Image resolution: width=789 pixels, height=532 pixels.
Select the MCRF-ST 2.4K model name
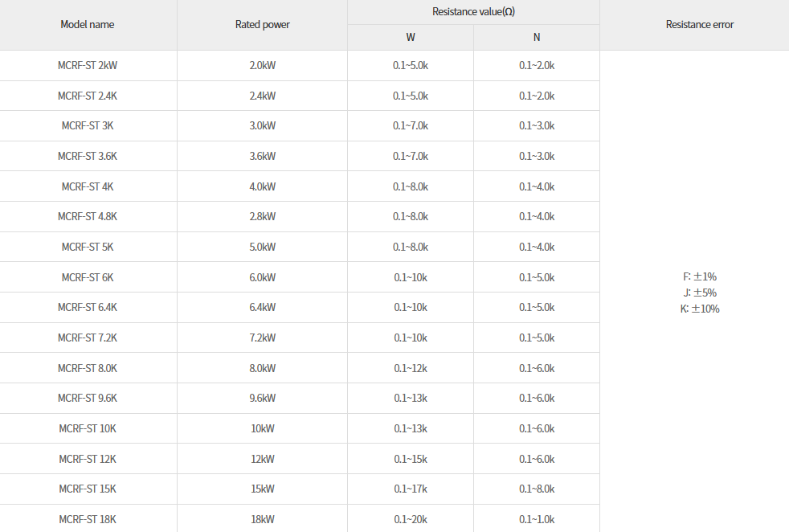88,96
